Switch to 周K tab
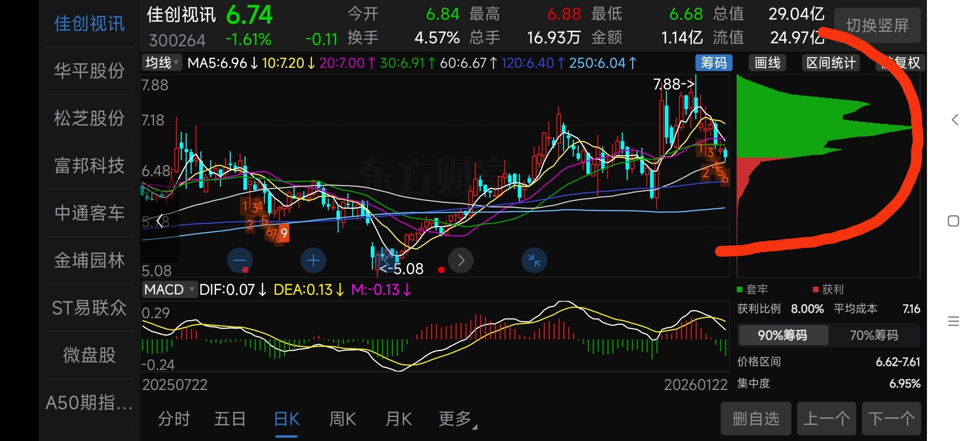This screenshot has height=441, width=980. pos(342,419)
